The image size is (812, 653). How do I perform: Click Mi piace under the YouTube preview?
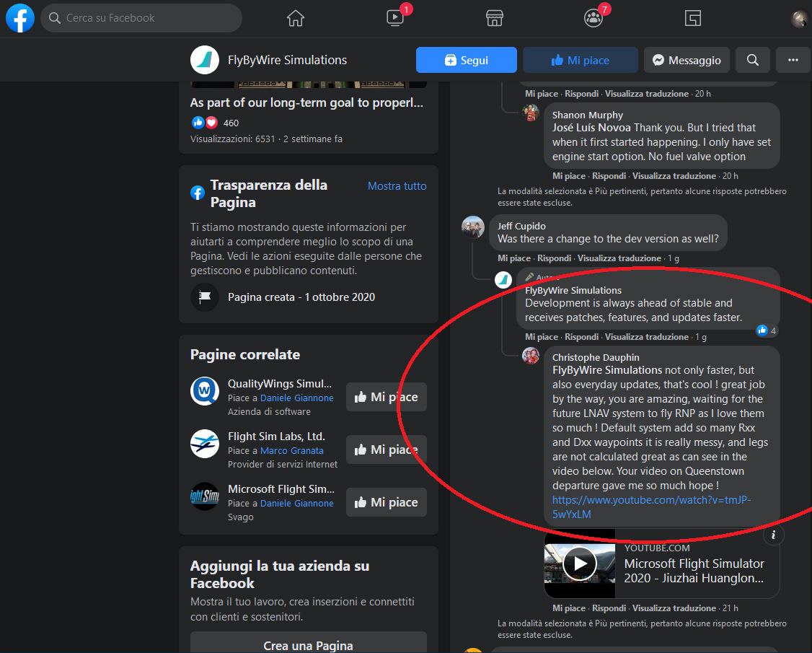(x=569, y=608)
